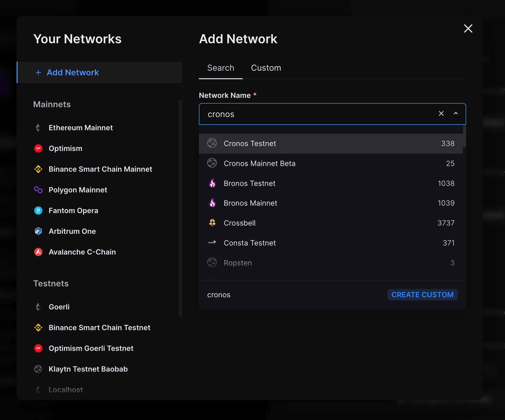Click Add Network in sidebar
The width and height of the screenshot is (505, 420).
coord(73,73)
